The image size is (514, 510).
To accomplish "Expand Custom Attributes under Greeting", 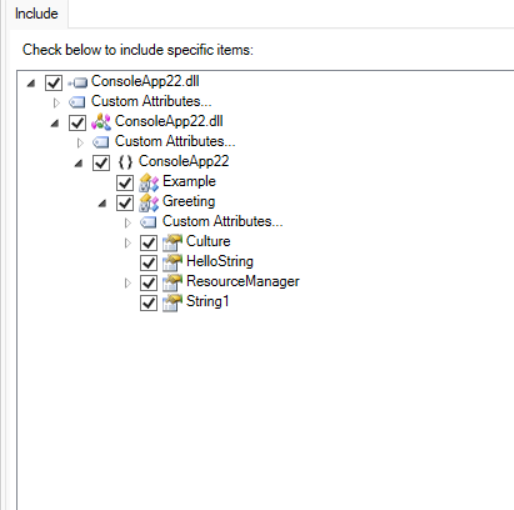I will tap(127, 223).
